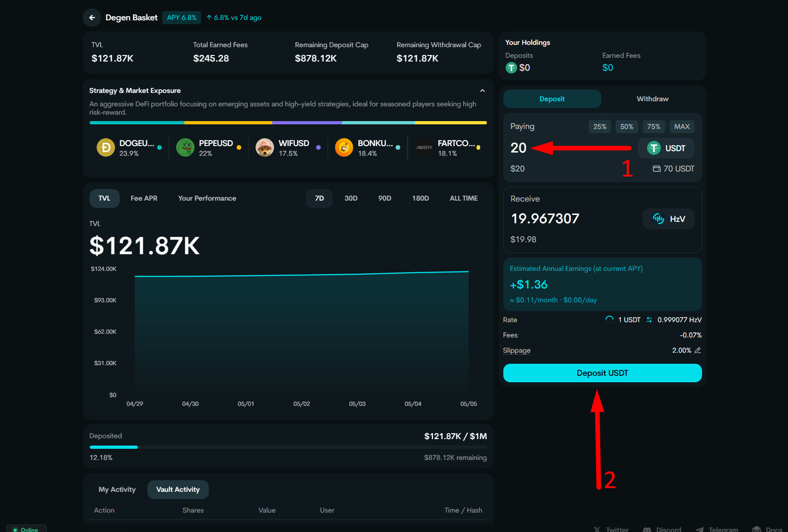Image resolution: width=788 pixels, height=532 pixels.
Task: Choose 75% of balance
Action: point(654,127)
